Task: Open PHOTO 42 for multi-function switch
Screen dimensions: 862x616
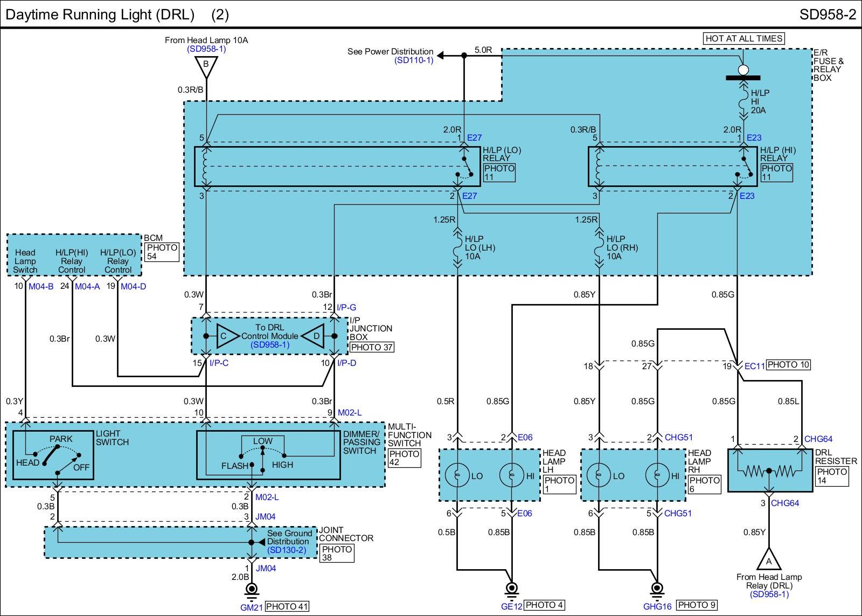Action: [404, 458]
